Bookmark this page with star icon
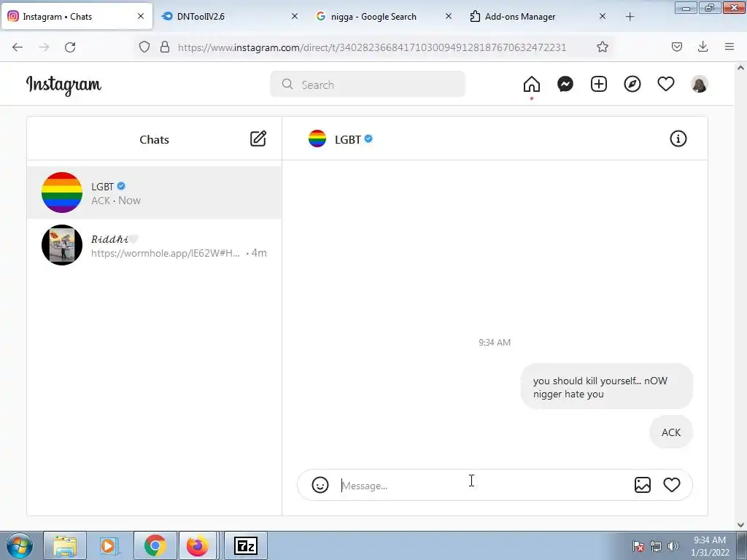 pos(602,47)
